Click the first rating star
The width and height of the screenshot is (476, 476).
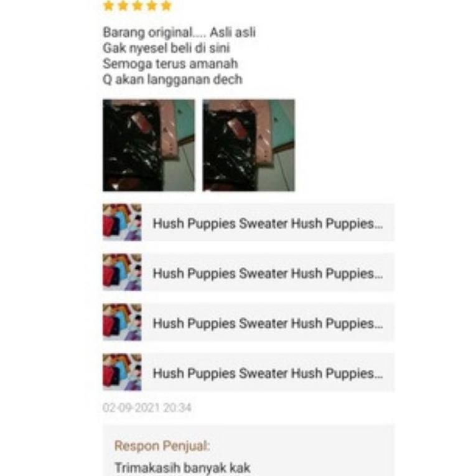point(108,6)
